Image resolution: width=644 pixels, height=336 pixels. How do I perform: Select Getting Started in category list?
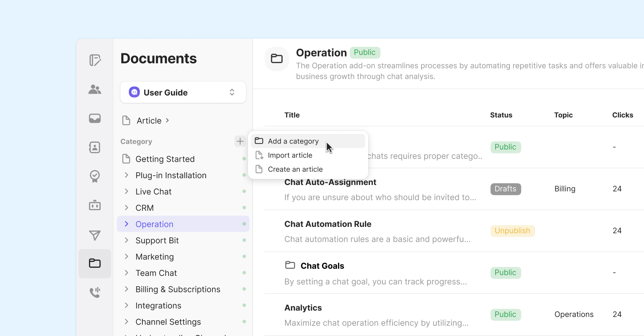pyautogui.click(x=165, y=159)
